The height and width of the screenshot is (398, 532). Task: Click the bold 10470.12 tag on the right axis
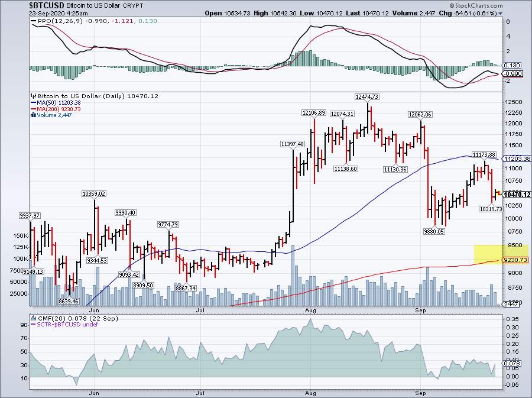coord(517,195)
